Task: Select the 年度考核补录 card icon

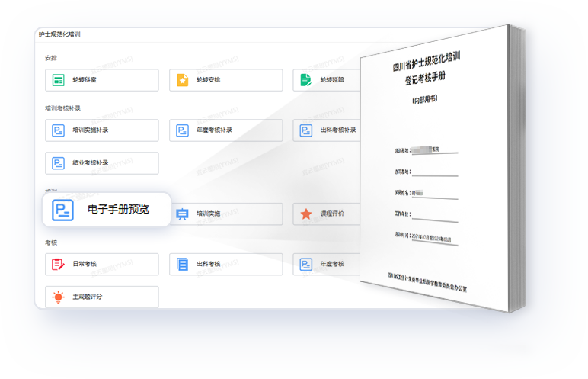Action: [182, 130]
